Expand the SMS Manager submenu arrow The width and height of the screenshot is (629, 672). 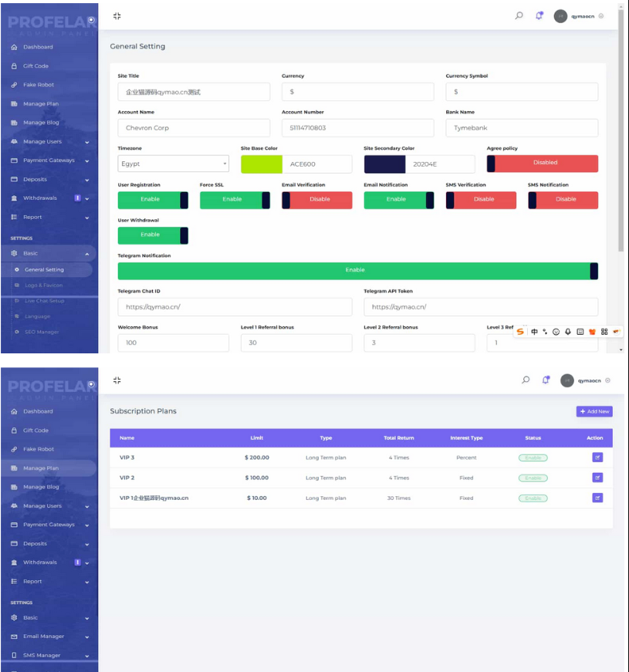[86, 655]
